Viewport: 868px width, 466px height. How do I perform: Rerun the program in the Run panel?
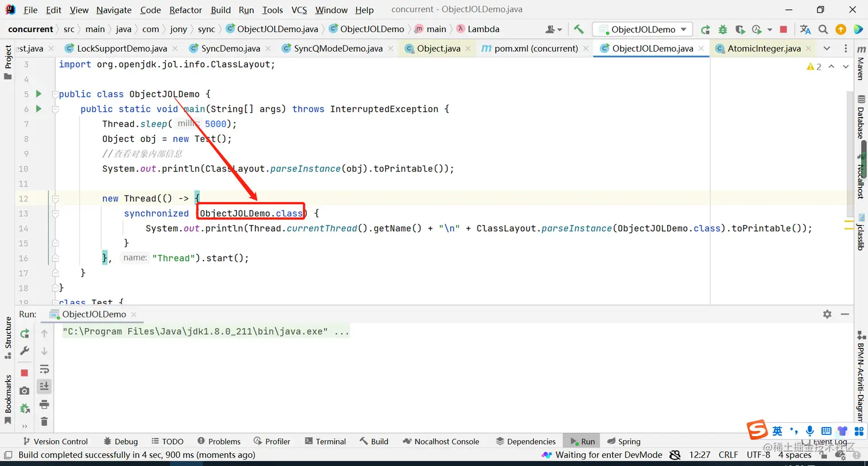pyautogui.click(x=24, y=333)
